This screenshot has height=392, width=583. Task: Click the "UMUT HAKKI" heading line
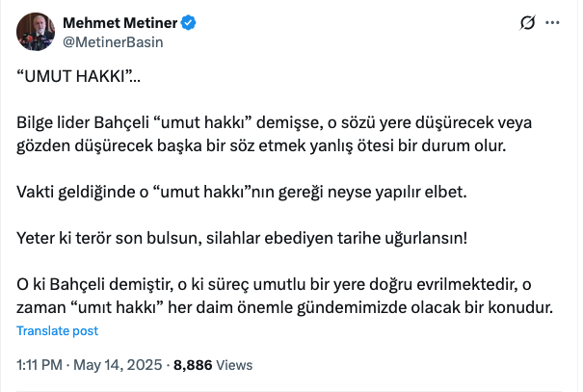[x=84, y=79]
